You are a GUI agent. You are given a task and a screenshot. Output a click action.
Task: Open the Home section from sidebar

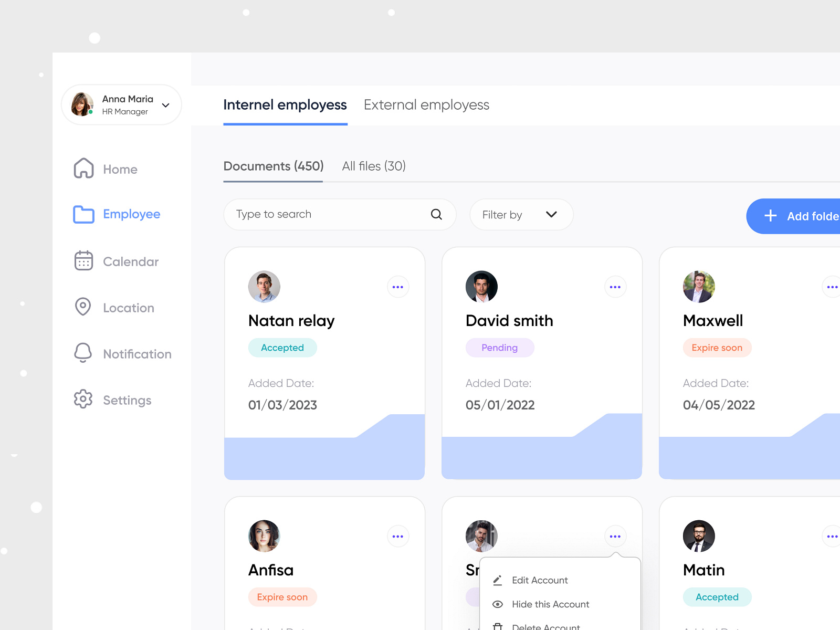83,169
